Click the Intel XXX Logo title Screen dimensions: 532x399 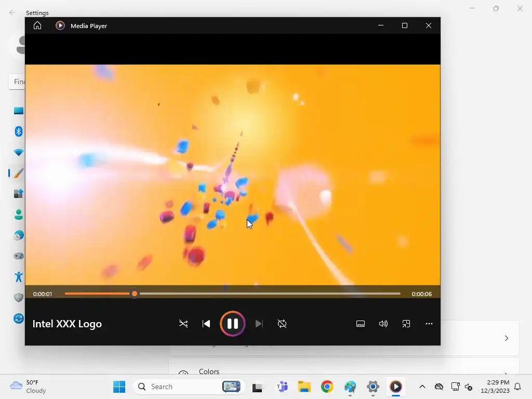[x=67, y=324]
